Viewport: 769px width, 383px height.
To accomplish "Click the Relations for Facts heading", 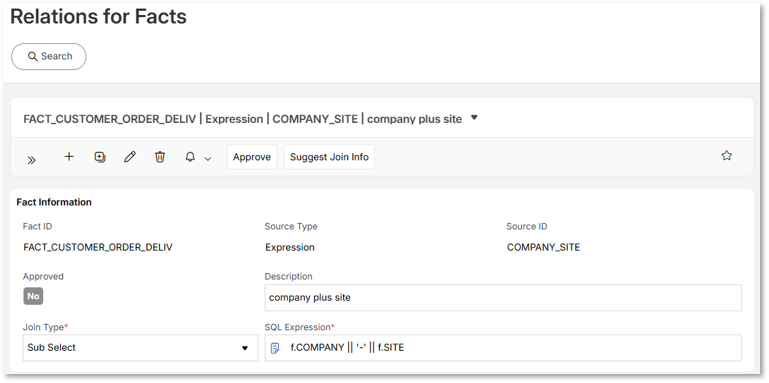I will pyautogui.click(x=99, y=17).
